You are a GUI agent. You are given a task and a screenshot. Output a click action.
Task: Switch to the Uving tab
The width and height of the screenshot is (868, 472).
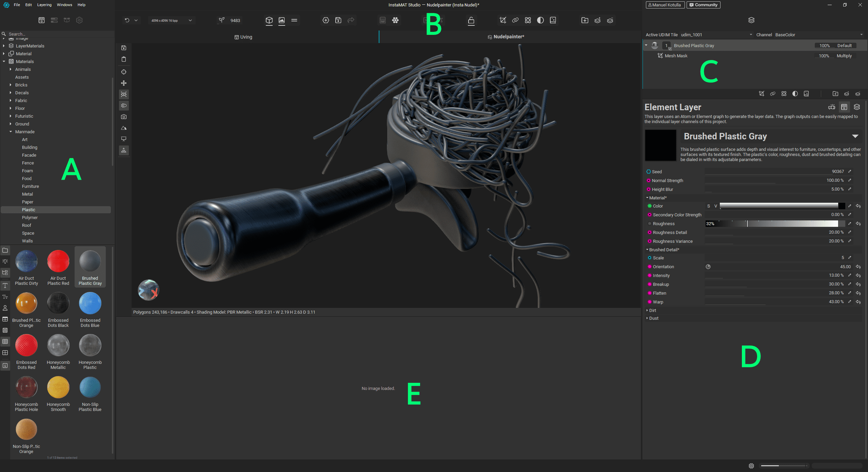(x=243, y=37)
